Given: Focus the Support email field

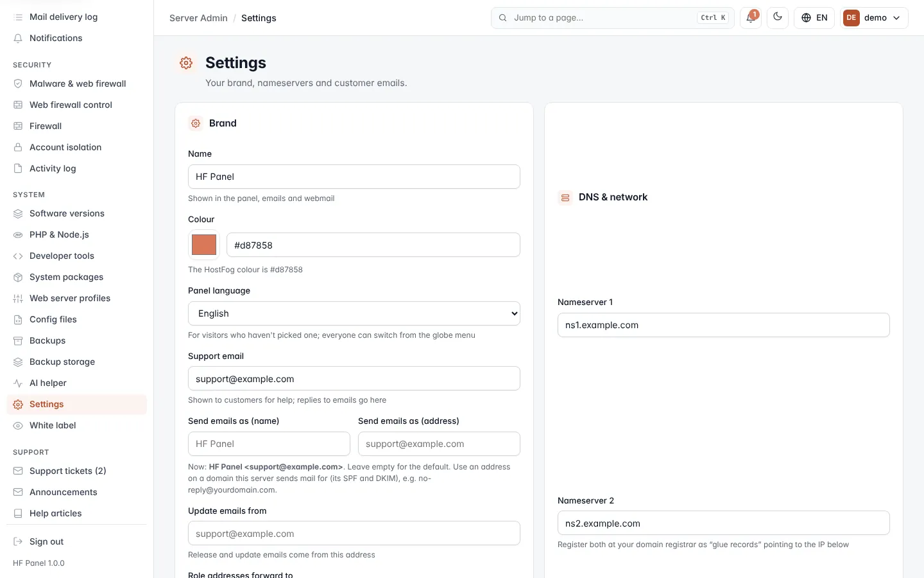Looking at the screenshot, I should click(x=354, y=378).
